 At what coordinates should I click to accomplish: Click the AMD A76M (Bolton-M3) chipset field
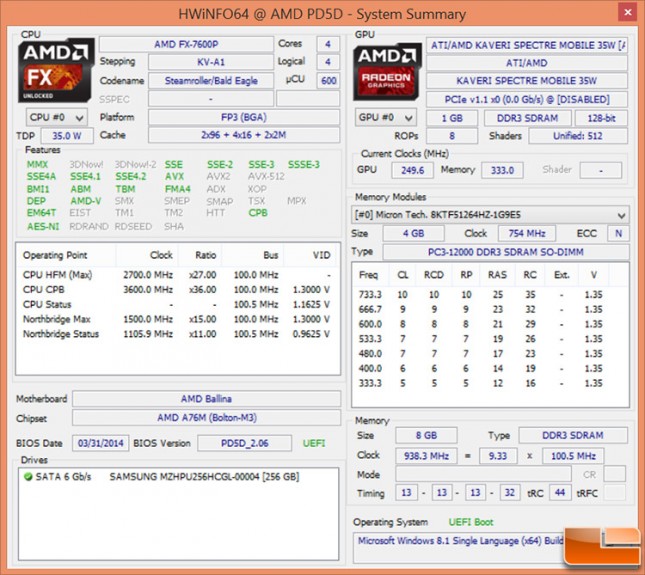tap(206, 418)
